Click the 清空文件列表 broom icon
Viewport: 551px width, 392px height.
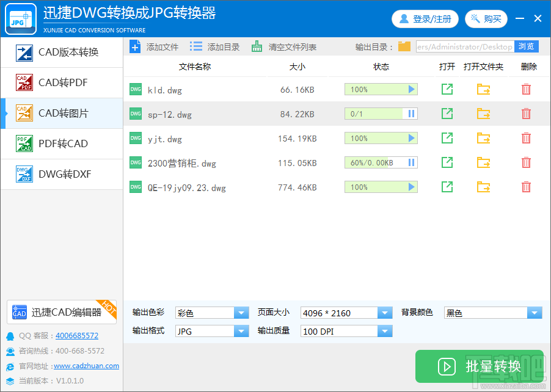point(257,47)
